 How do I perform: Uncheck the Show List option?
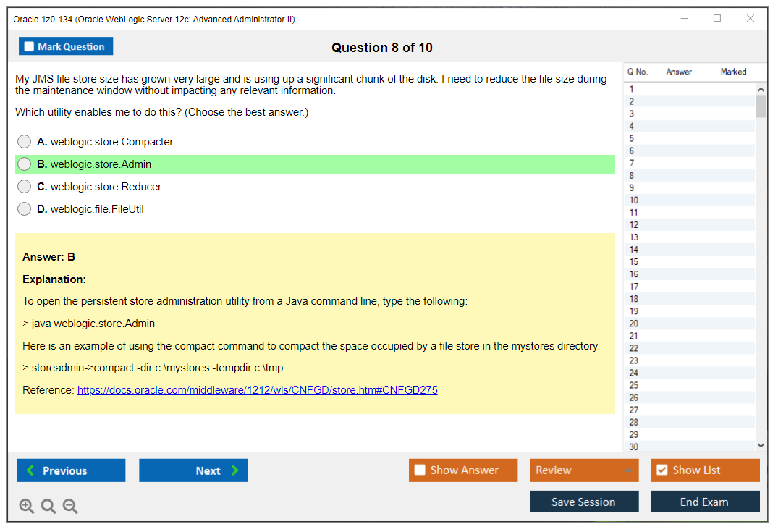tap(661, 470)
